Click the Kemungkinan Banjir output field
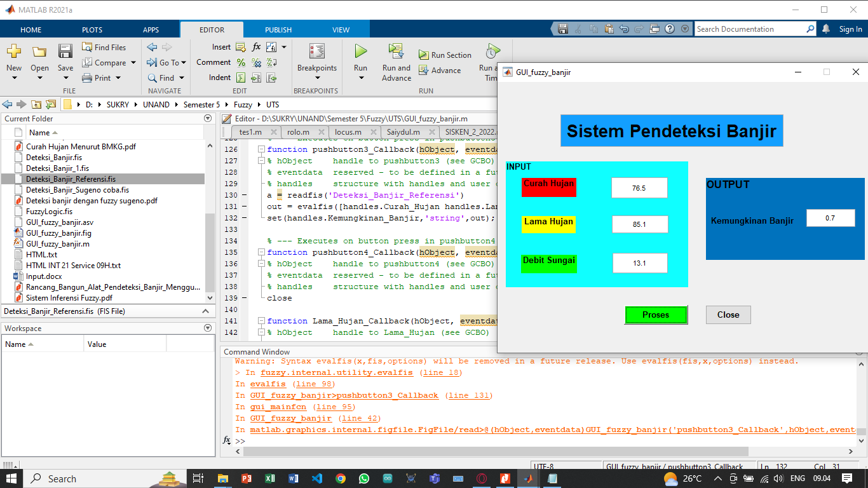This screenshot has width=868, height=488. point(831,218)
